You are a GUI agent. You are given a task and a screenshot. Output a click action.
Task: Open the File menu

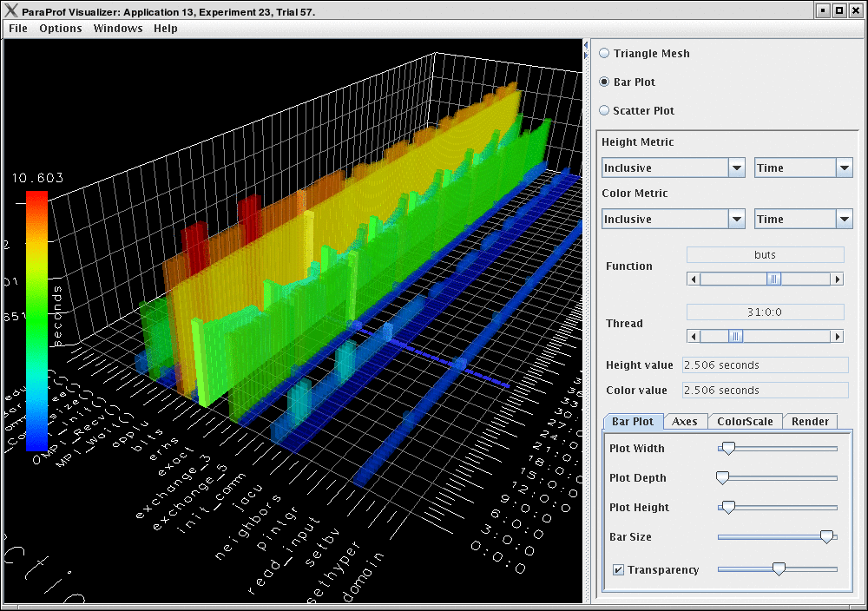pos(17,29)
